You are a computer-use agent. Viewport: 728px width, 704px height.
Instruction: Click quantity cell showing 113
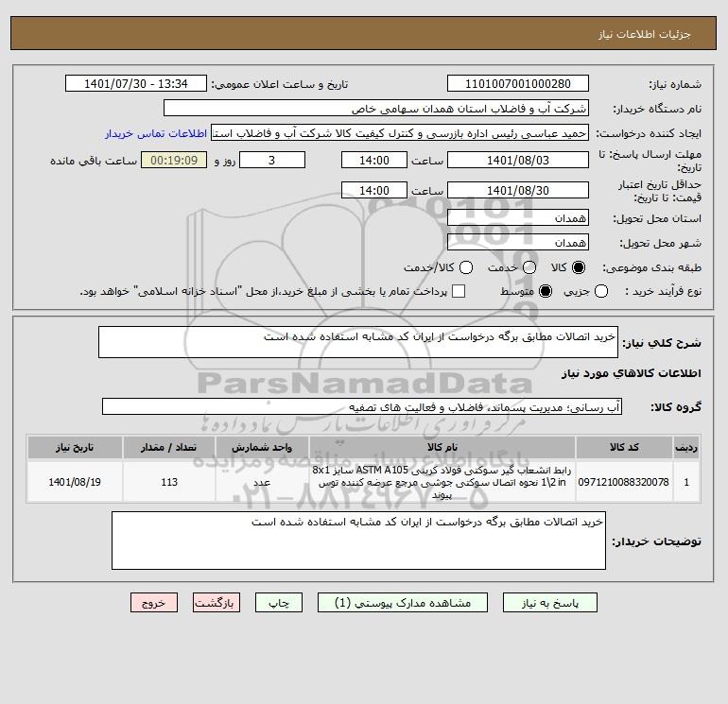pos(169,482)
